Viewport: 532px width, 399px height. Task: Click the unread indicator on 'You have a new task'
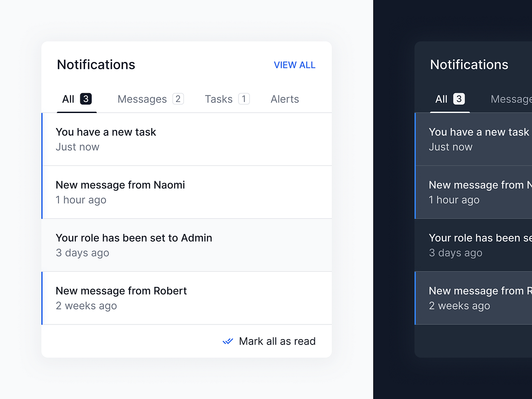click(42, 139)
